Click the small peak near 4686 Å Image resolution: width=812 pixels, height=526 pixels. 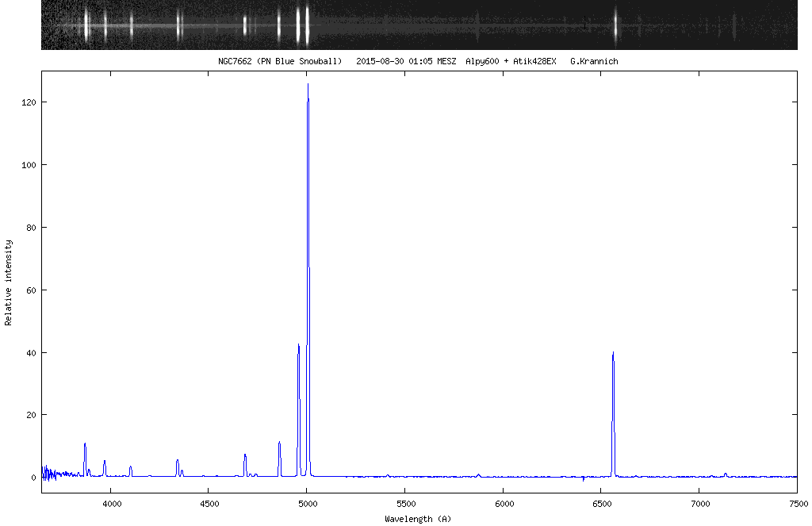point(245,455)
